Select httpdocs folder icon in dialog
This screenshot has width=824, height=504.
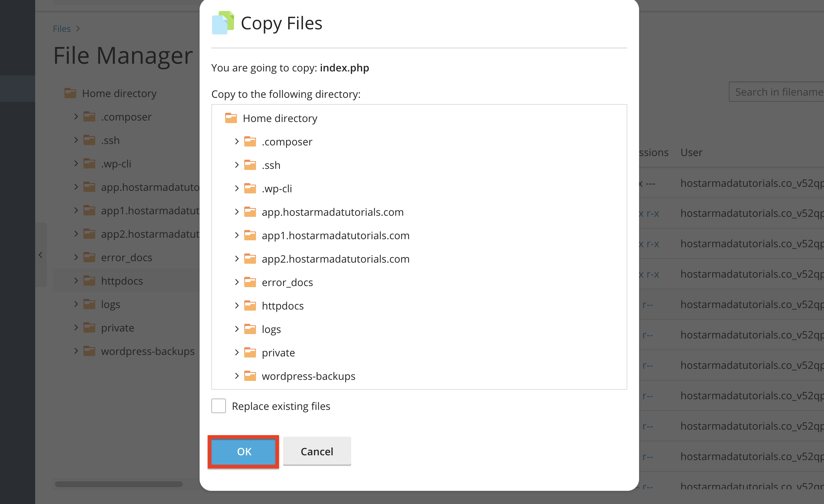(250, 305)
